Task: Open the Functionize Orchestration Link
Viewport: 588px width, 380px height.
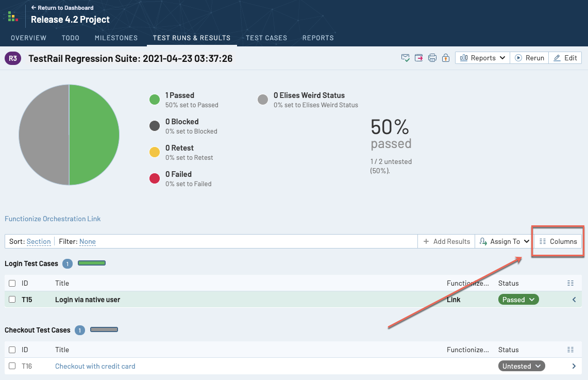Action: (53, 219)
